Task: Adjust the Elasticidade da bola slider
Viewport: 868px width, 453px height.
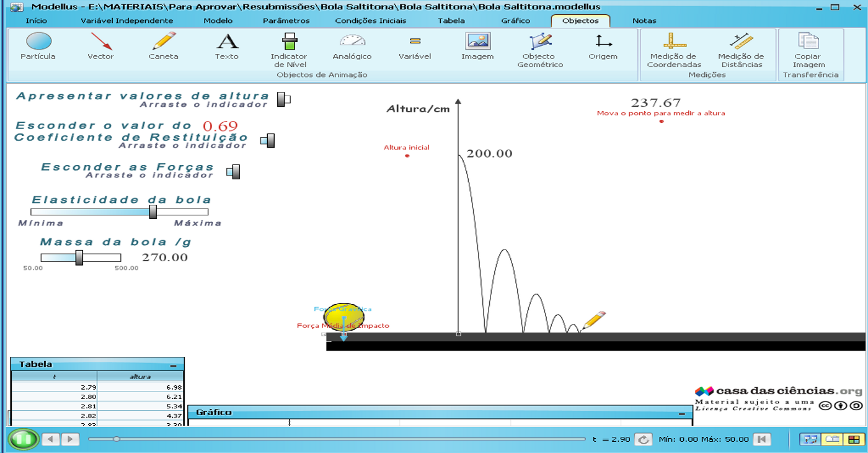Action: 153,212
